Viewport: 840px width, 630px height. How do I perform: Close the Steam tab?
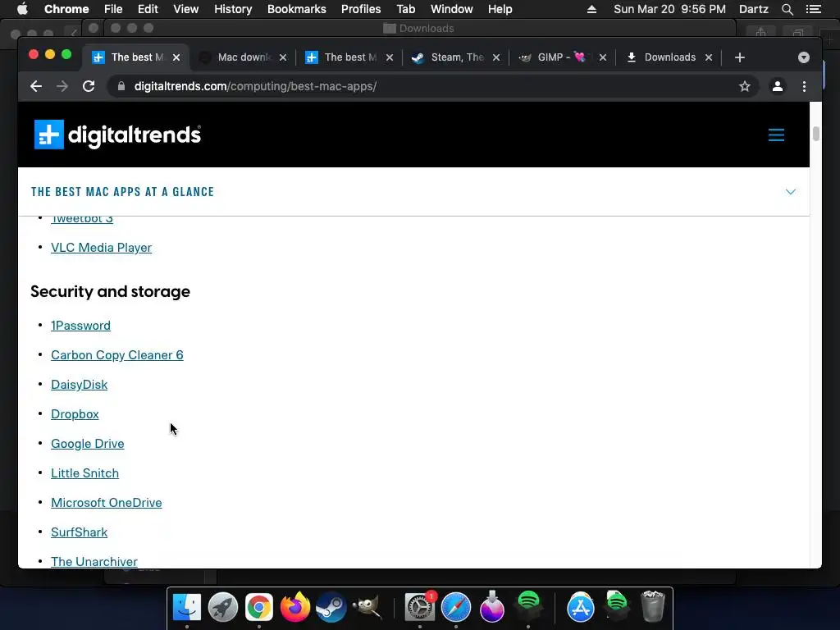496,57
